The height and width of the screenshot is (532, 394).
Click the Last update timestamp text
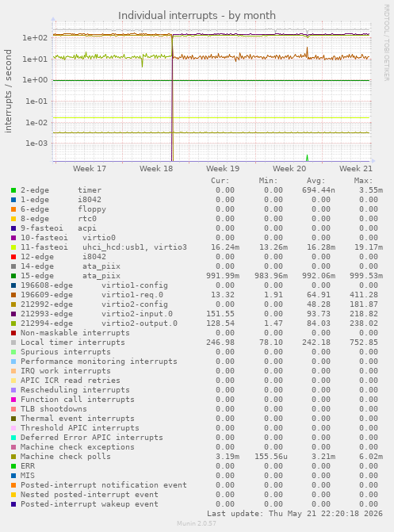click(x=295, y=513)
